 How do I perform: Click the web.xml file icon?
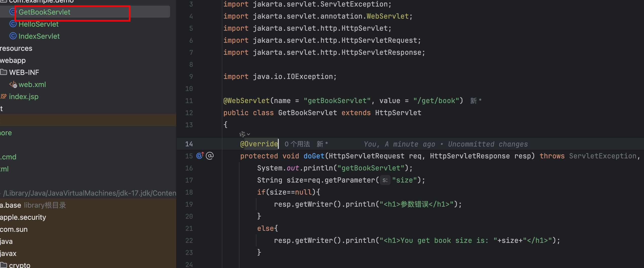click(13, 84)
